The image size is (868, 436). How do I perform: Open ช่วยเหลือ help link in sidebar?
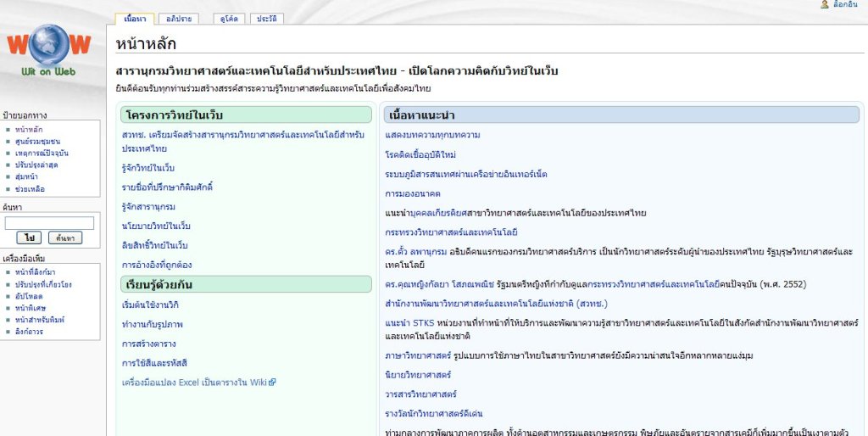[x=30, y=189]
